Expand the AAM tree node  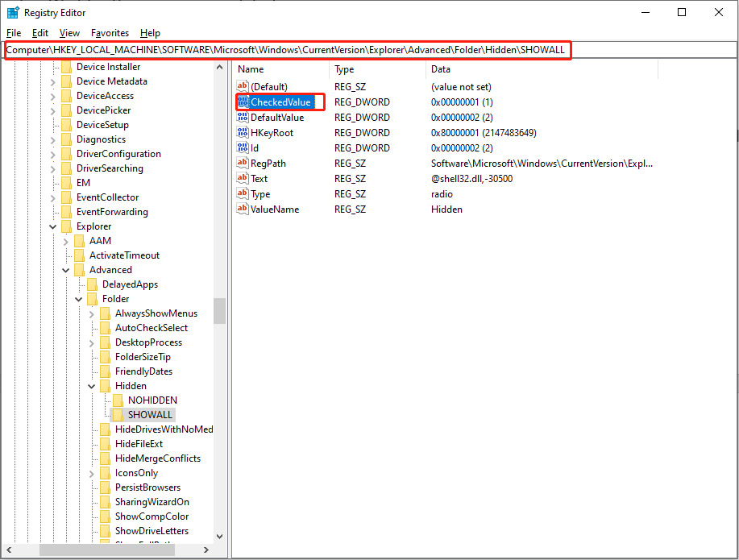coord(65,242)
